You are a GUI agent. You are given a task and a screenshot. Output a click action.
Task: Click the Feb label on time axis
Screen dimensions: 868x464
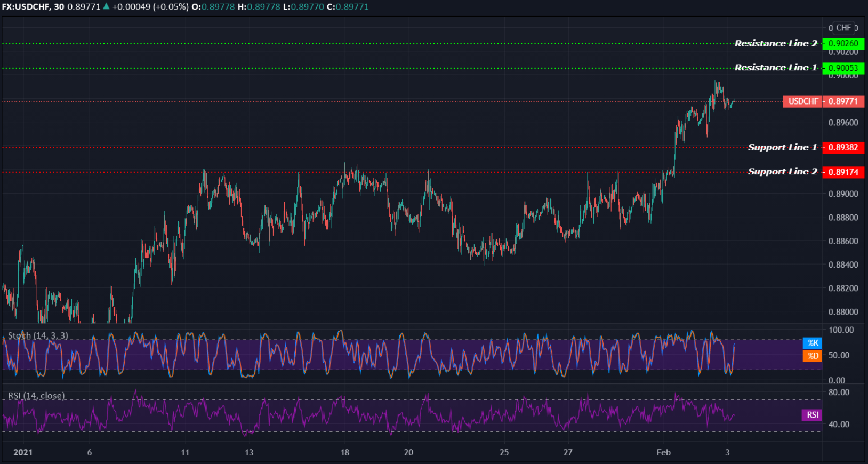663,452
